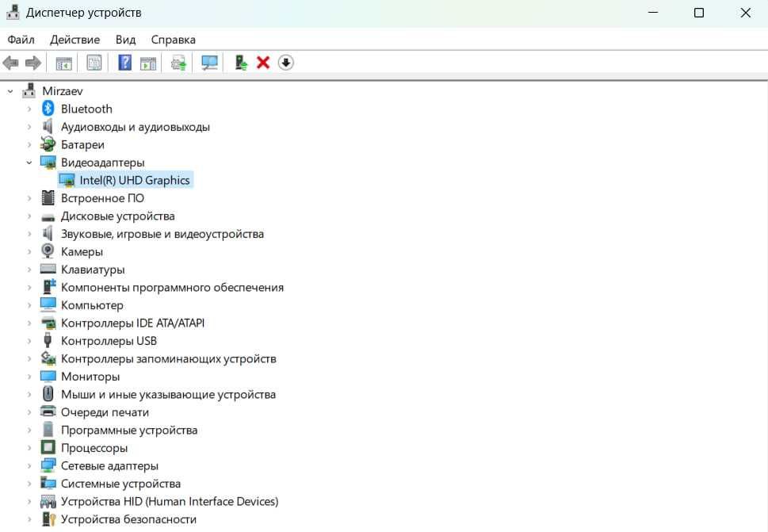Screen dimensions: 768x532
Task: Open the Справка menu
Action: tap(174, 40)
